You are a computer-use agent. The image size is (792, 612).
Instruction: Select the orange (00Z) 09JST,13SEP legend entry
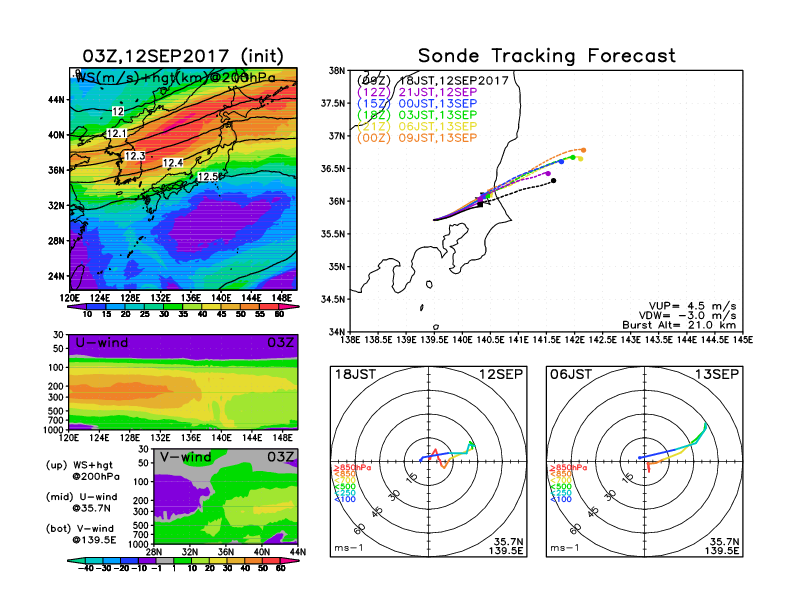pyautogui.click(x=417, y=138)
